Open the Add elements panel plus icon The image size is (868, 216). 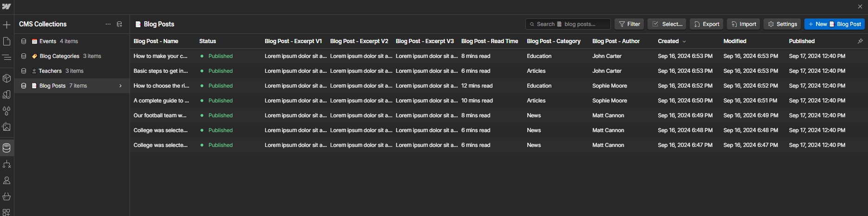(x=6, y=25)
